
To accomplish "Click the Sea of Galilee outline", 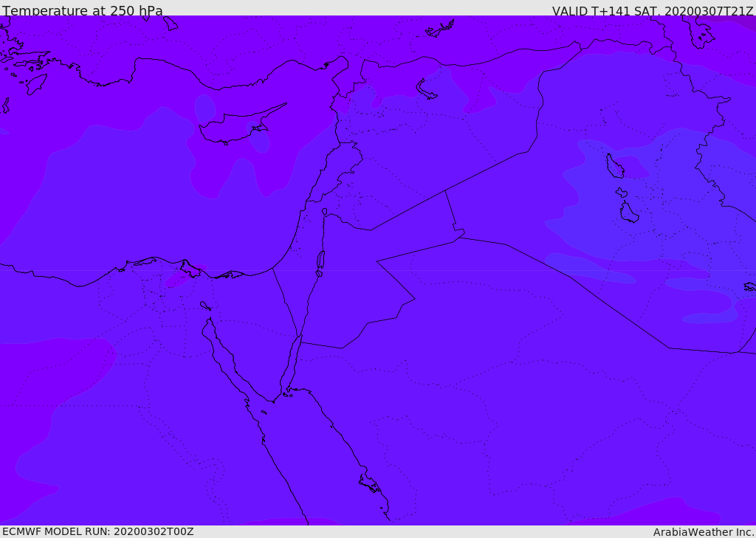I will click(x=325, y=212).
